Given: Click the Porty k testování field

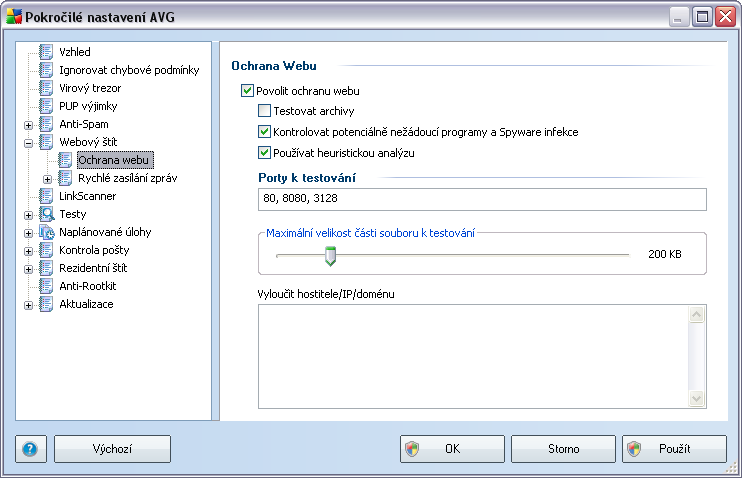Looking at the screenshot, I should (482, 199).
